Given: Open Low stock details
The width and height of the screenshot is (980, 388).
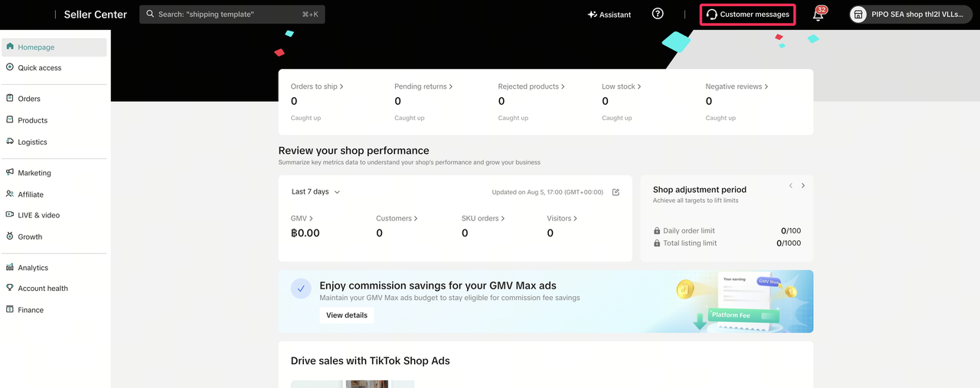Looking at the screenshot, I should coord(622,86).
